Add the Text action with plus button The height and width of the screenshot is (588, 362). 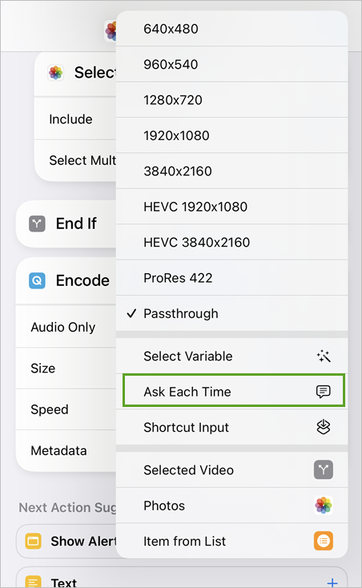(332, 582)
